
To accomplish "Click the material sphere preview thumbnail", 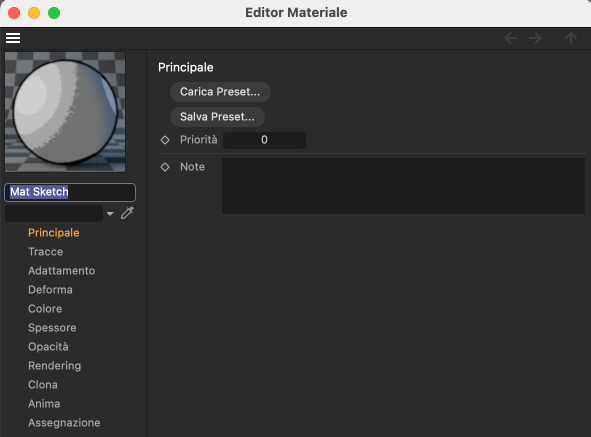I will click(65, 112).
